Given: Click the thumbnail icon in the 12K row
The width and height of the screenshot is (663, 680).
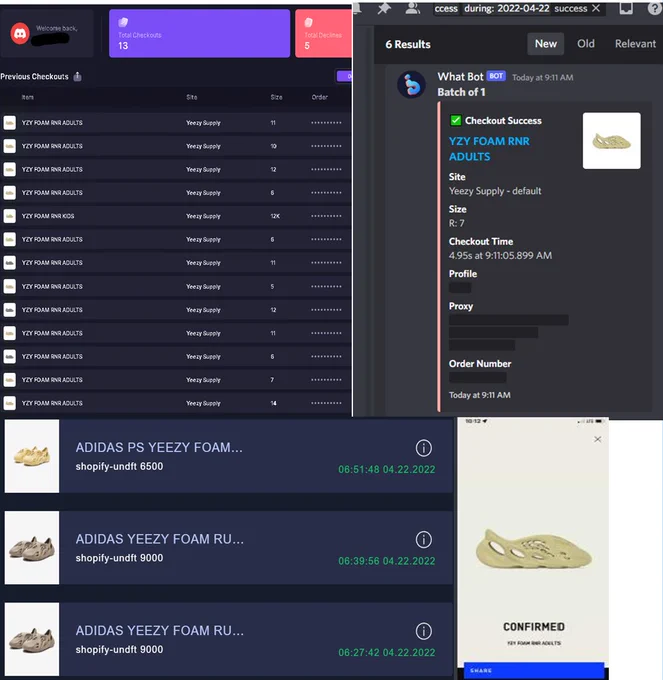Looking at the screenshot, I should pos(10,216).
